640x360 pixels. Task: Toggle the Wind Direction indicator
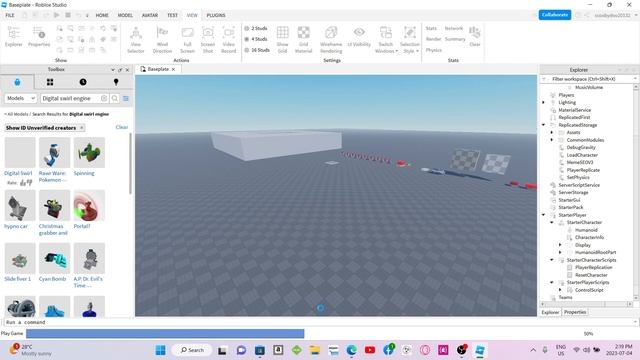(162, 39)
